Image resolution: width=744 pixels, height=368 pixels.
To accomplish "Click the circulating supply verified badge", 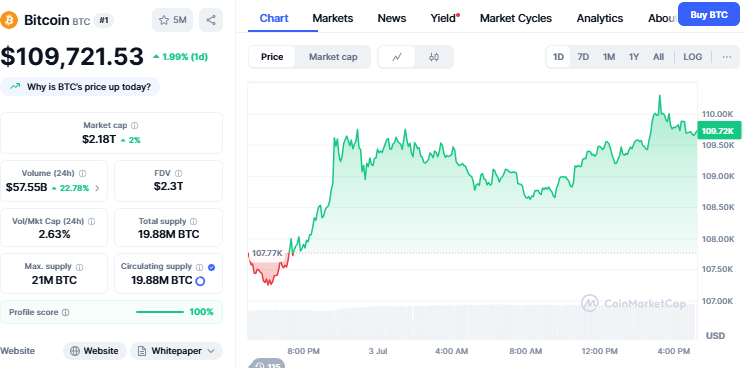I will click(x=212, y=267).
